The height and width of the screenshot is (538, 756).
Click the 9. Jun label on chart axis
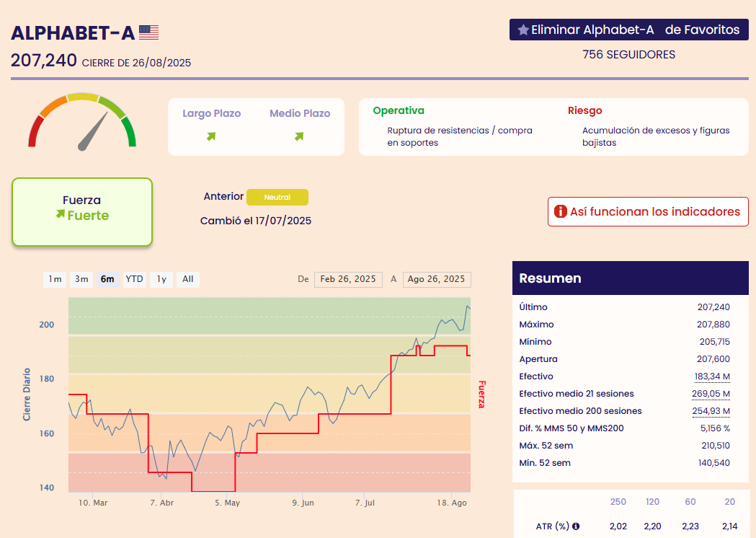coord(303,503)
